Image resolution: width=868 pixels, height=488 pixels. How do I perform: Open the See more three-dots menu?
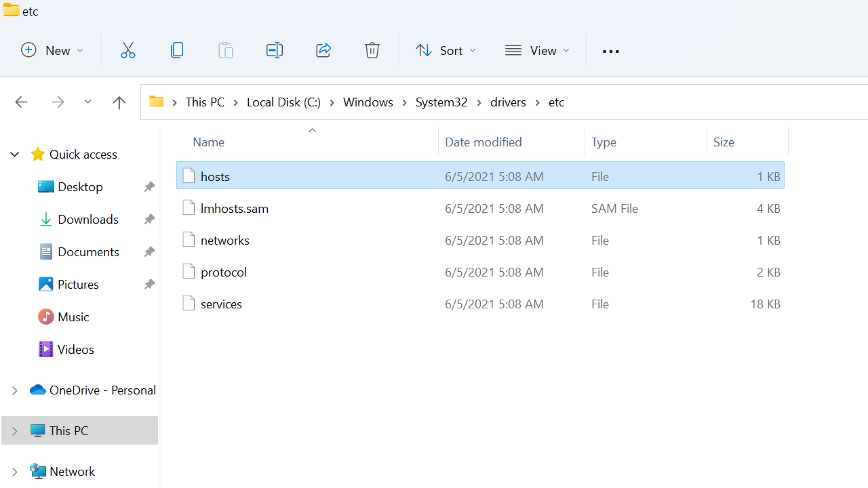tap(611, 51)
